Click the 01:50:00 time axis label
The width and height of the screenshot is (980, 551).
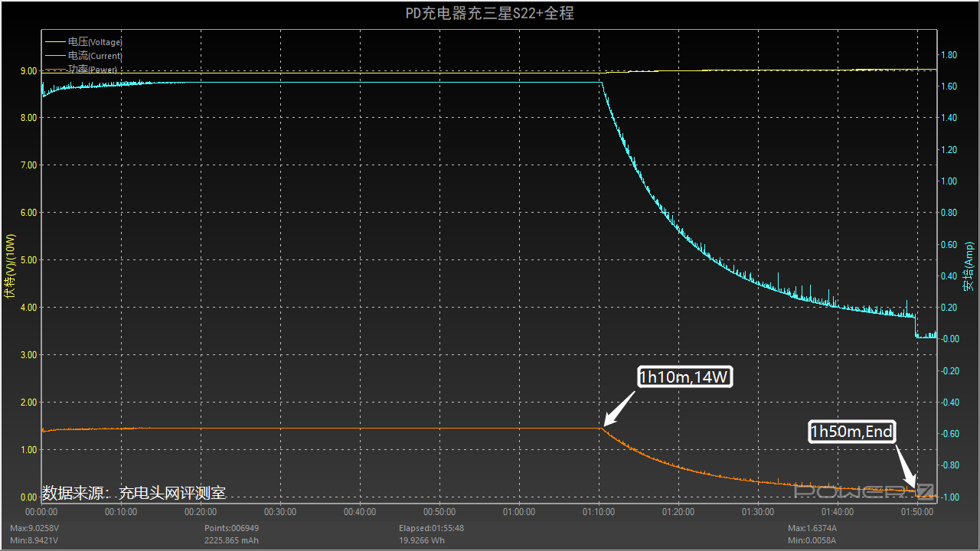click(917, 512)
